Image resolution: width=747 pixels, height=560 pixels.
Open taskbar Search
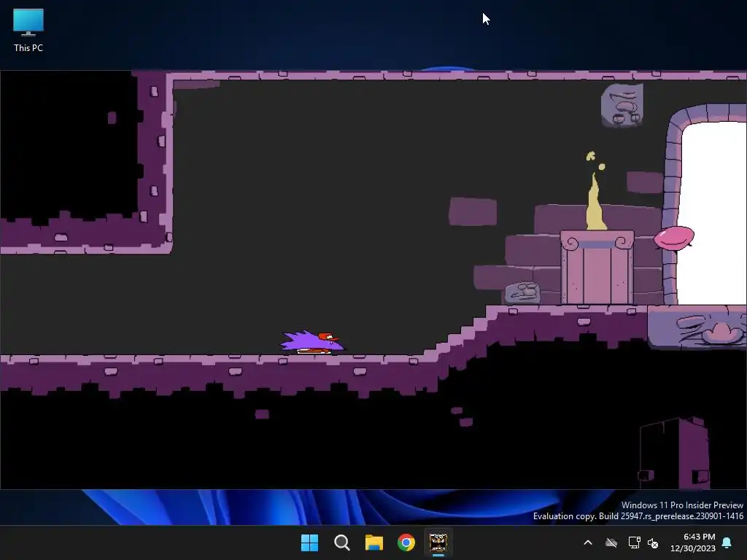[x=341, y=542]
